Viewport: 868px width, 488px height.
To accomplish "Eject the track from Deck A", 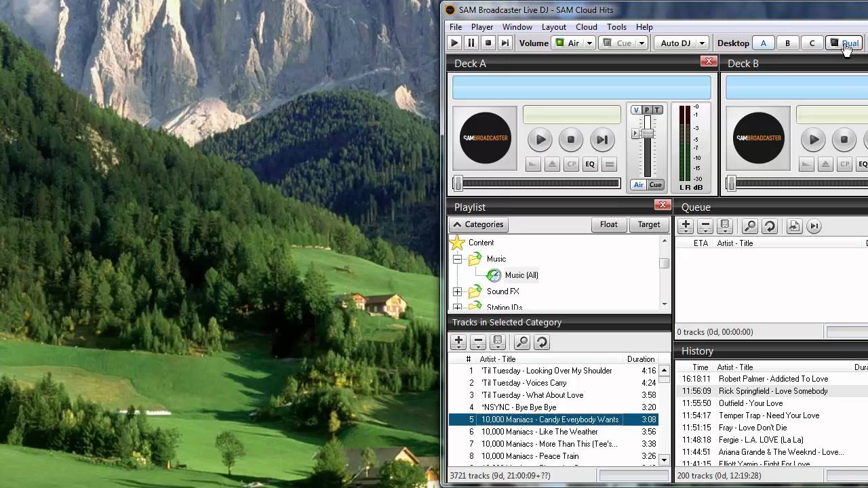I will pos(552,164).
